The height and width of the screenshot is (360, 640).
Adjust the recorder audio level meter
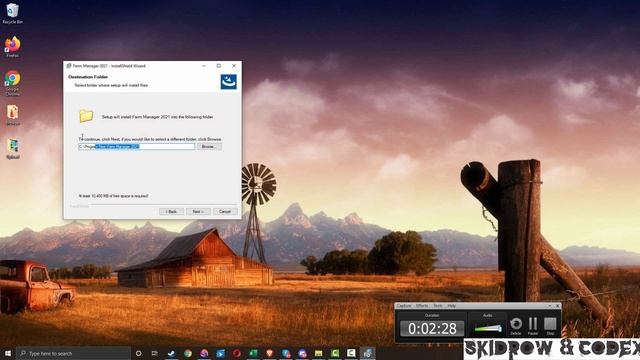click(x=488, y=328)
